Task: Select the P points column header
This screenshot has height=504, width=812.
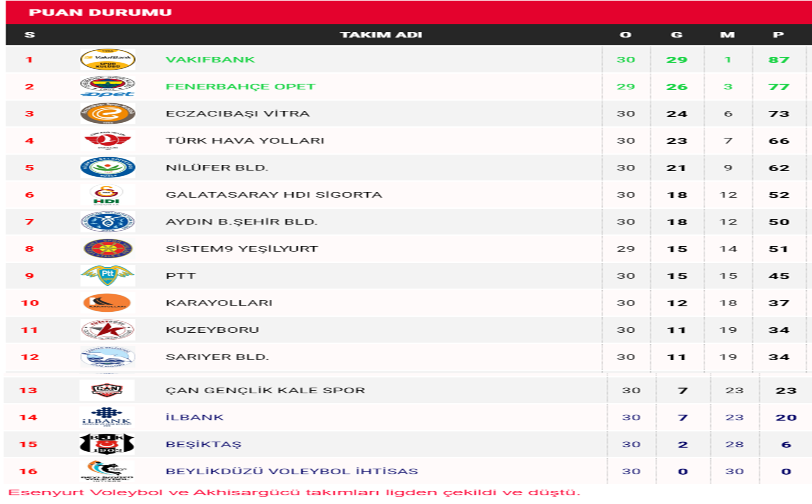Action: pyautogui.click(x=778, y=35)
